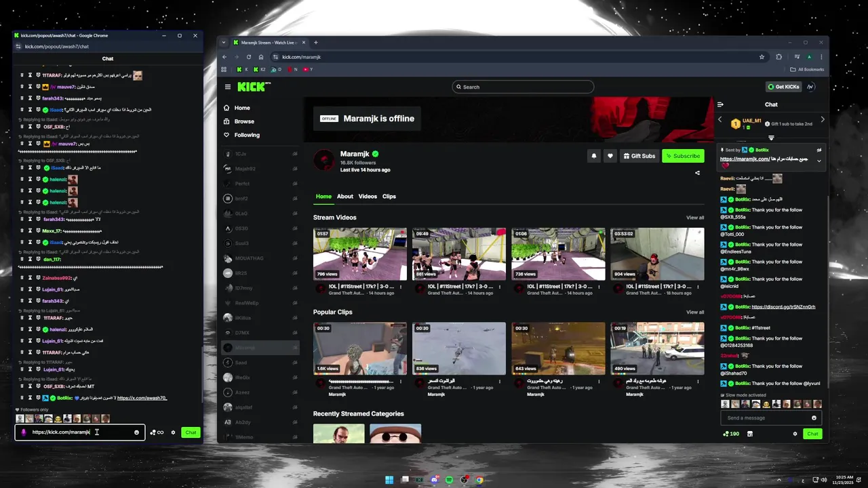Open Discord from the taskbar
This screenshot has width=868, height=488.
434,480
